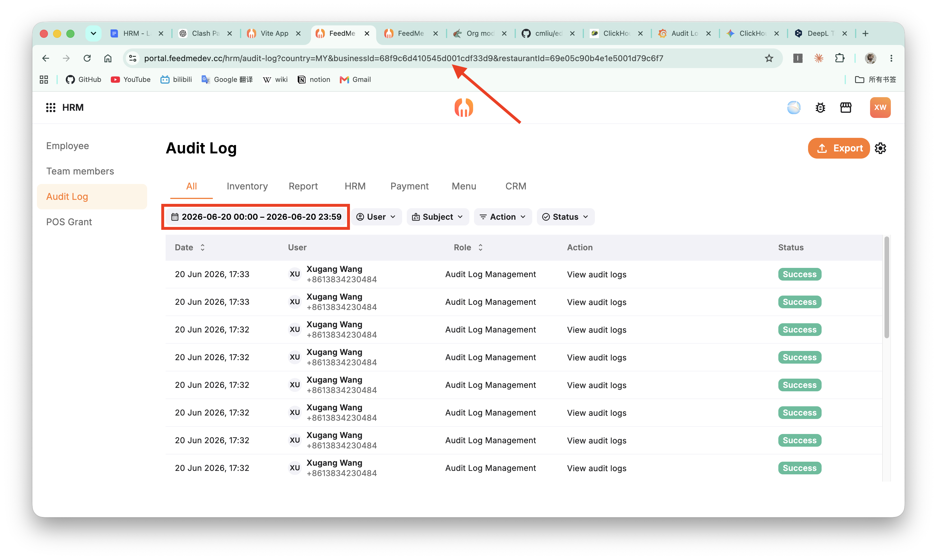Switch to the HRM audit tab
Screen dimensions: 937x560
355,186
